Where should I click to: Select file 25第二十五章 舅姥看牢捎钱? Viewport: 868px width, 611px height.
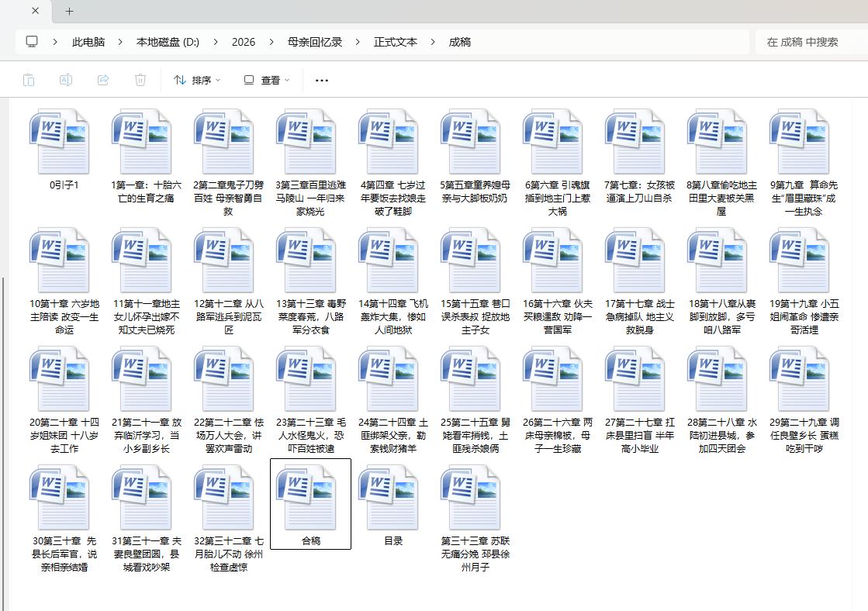(475, 399)
